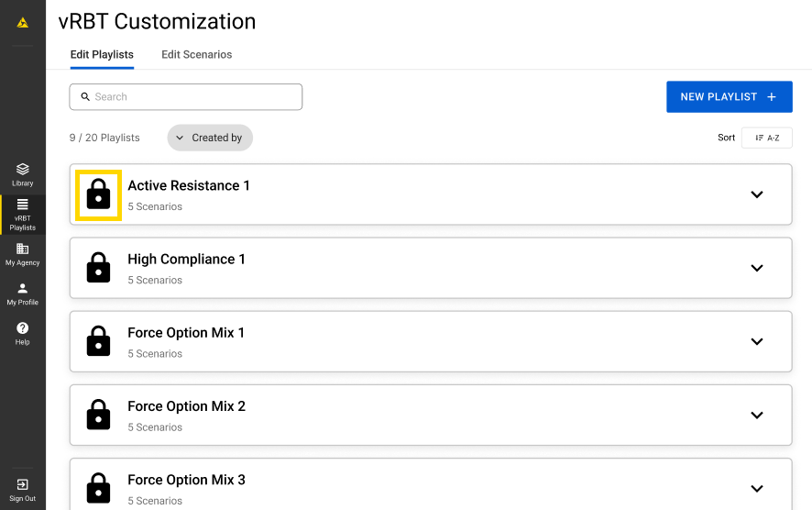This screenshot has width=812, height=510.
Task: Open the Created by filter dropdown
Action: pyautogui.click(x=210, y=138)
